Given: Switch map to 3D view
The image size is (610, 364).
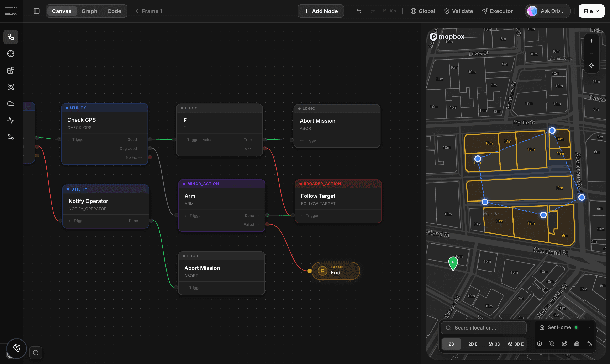Looking at the screenshot, I should click(x=494, y=344).
